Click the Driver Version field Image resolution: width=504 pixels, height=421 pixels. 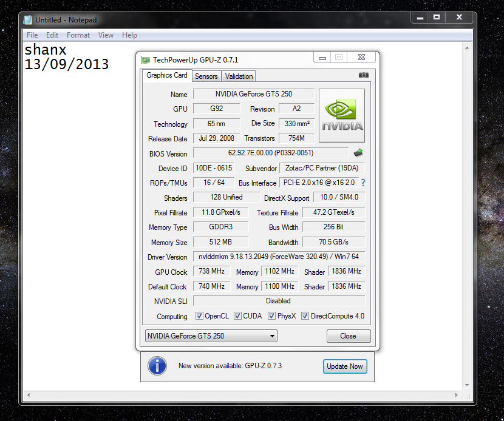click(279, 257)
